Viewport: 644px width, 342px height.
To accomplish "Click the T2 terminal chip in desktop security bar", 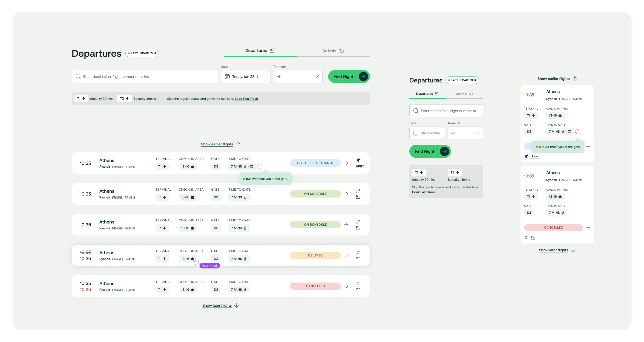I will click(x=124, y=99).
